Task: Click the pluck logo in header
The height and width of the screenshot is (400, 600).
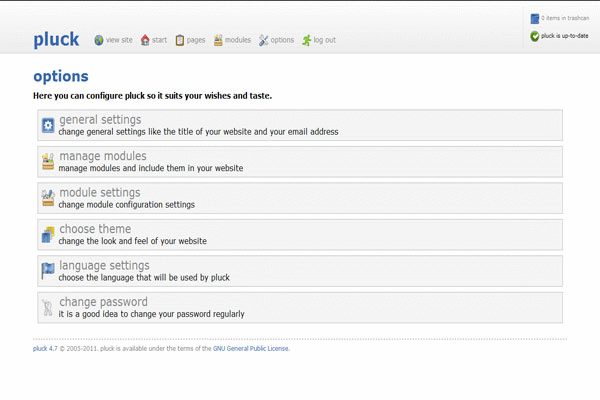Action: click(x=57, y=39)
